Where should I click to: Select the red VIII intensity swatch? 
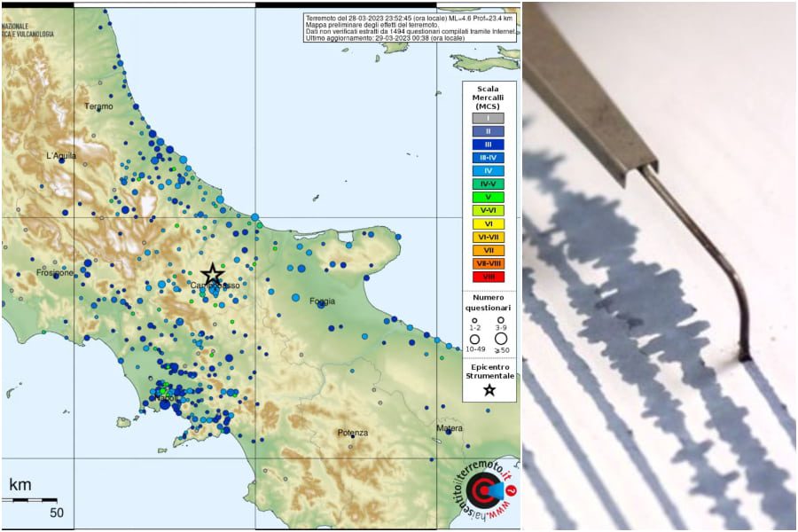coord(488,277)
